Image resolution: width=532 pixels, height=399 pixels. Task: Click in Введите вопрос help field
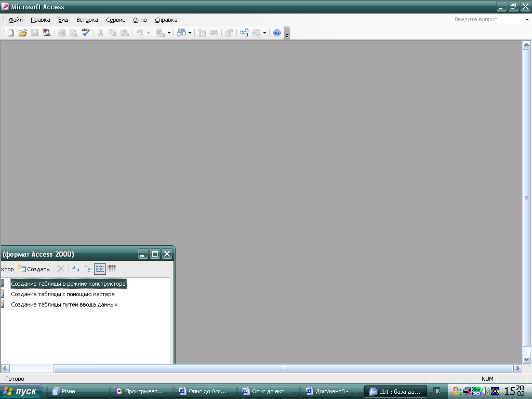tap(488, 20)
